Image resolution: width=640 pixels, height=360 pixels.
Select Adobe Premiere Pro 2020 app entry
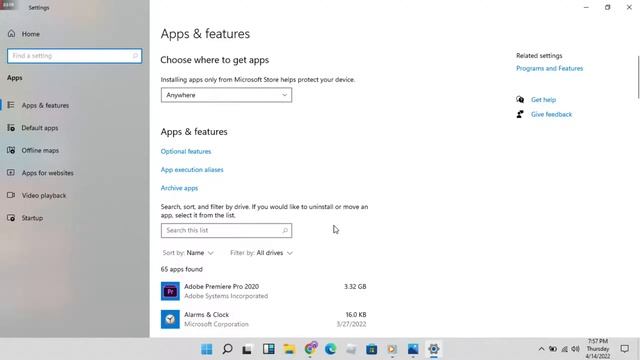(264, 291)
